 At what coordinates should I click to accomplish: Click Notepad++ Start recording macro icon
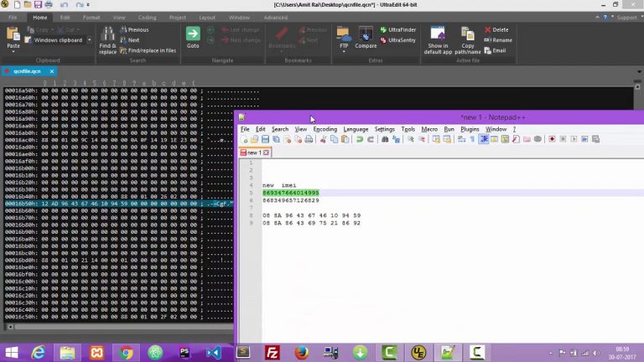point(552,140)
